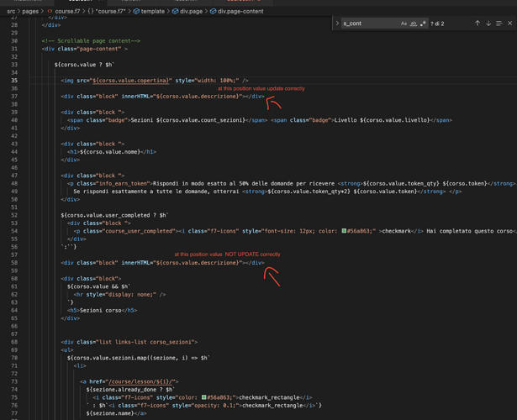Click class="page-content" on line 31
Screen dimensions: 517x420
coord(89,49)
